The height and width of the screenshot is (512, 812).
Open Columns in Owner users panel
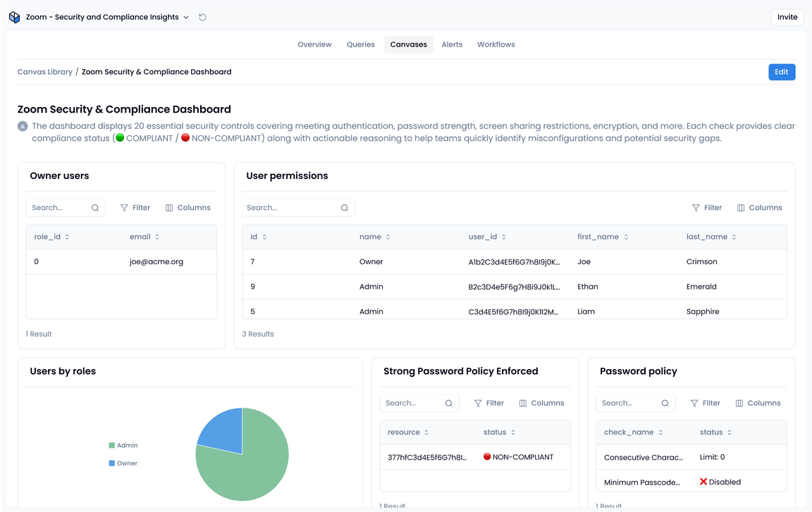[x=188, y=208]
